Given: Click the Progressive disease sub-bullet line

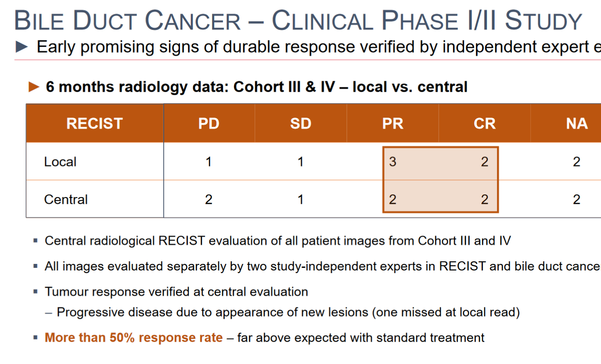Looking at the screenshot, I should pos(283,312).
